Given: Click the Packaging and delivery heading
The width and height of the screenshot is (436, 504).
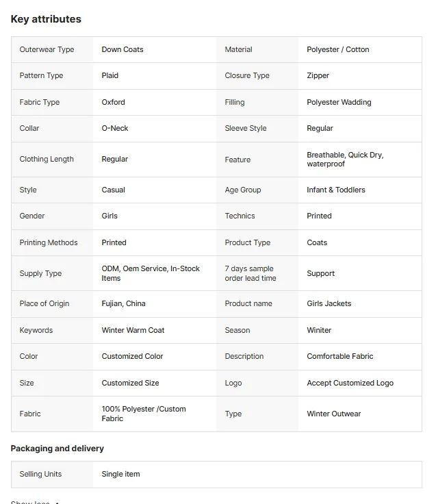Looking at the screenshot, I should (x=57, y=449).
